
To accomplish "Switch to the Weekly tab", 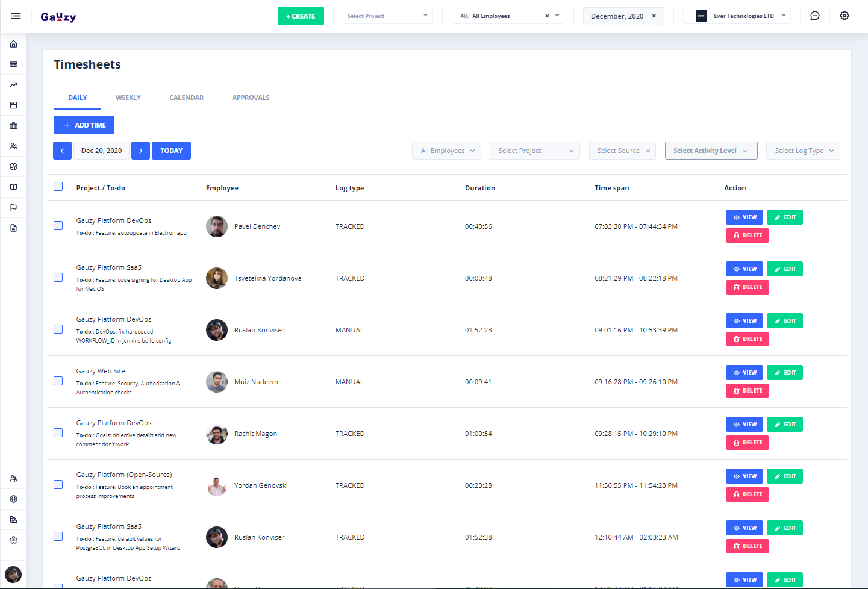I will pos(128,98).
